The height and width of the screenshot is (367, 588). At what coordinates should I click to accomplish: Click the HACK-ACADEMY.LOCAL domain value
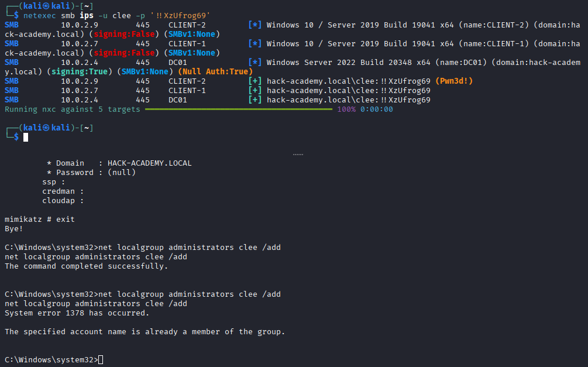point(149,163)
